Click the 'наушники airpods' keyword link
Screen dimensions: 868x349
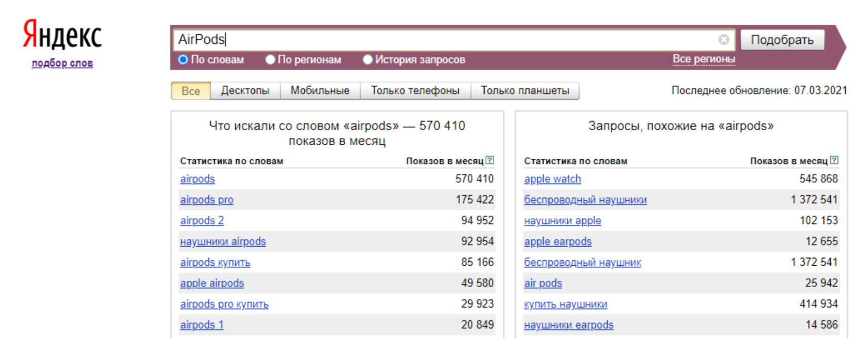coord(223,241)
